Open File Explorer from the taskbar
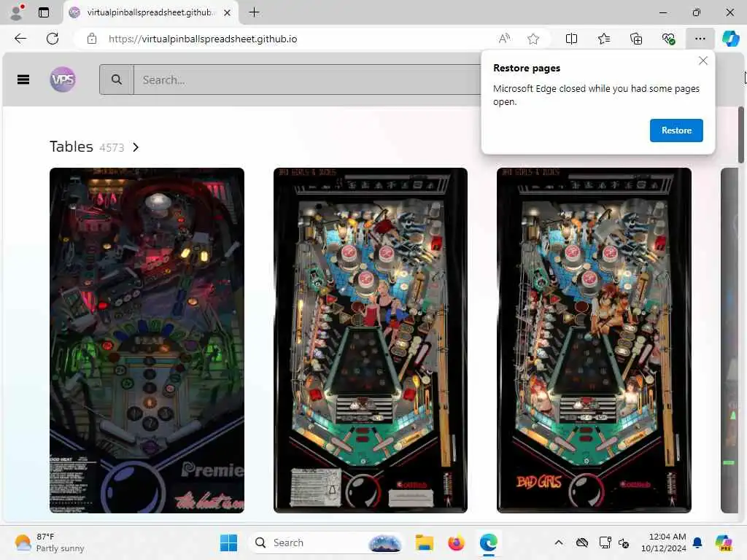 tap(424, 542)
